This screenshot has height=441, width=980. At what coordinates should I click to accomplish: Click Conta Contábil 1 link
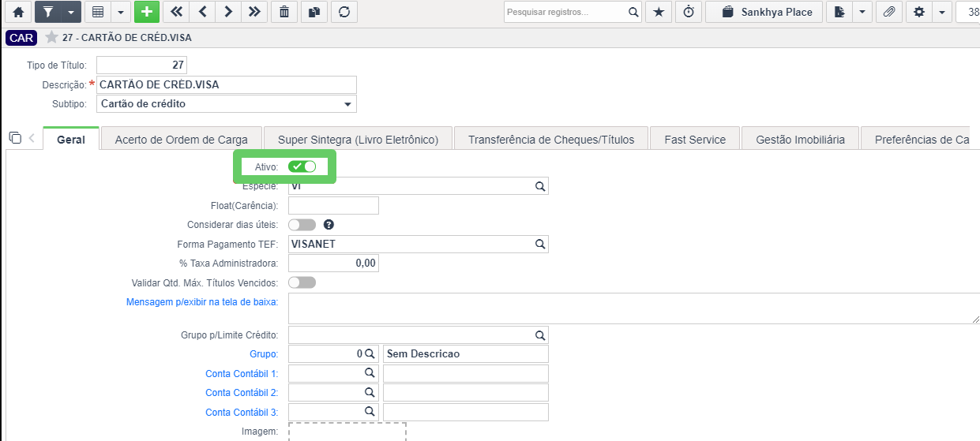(242, 373)
